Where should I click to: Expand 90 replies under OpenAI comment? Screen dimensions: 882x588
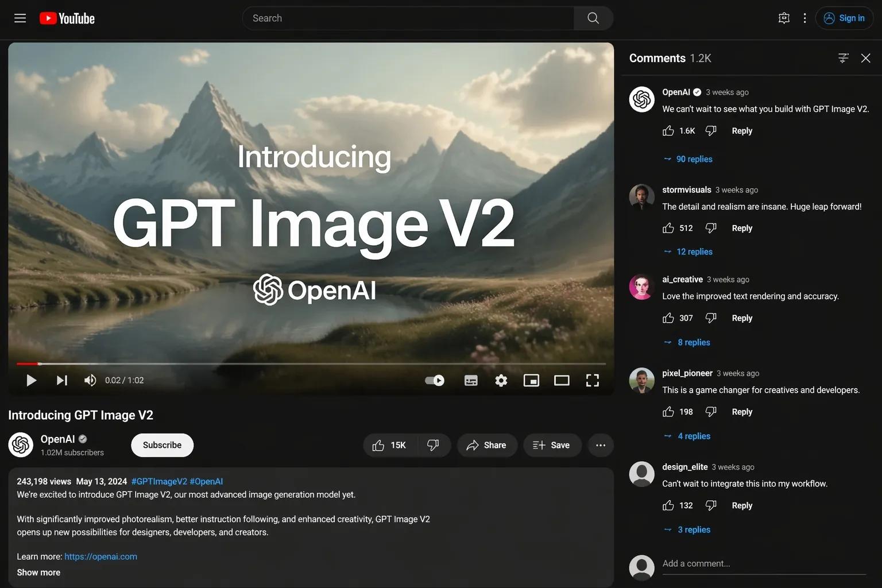[694, 159]
